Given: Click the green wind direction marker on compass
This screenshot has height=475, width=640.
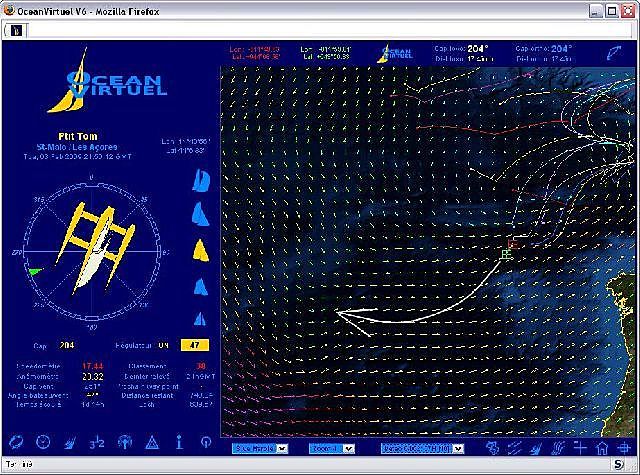Looking at the screenshot, I should pos(36,271).
